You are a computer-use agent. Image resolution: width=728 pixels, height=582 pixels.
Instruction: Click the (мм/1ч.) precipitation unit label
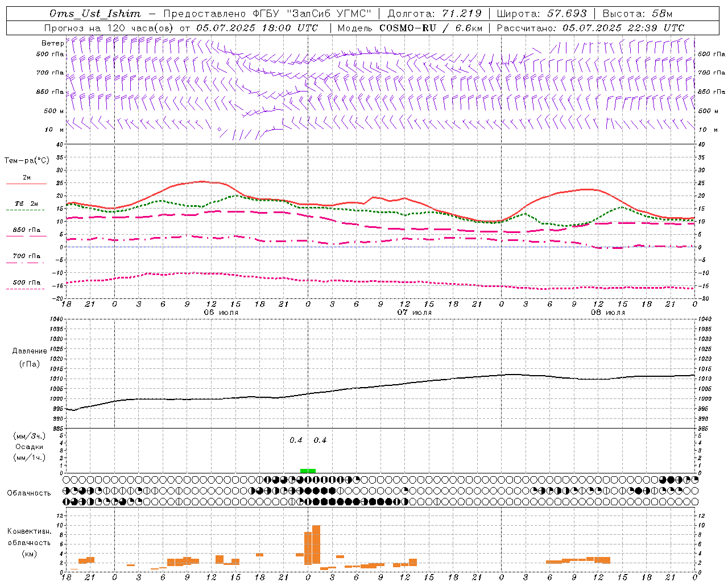29,458
